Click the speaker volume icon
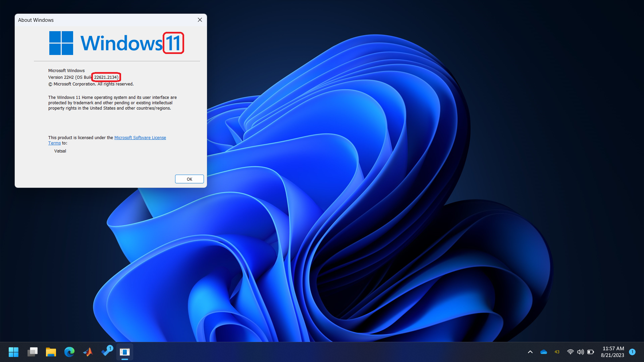The image size is (644, 362). pos(580,352)
